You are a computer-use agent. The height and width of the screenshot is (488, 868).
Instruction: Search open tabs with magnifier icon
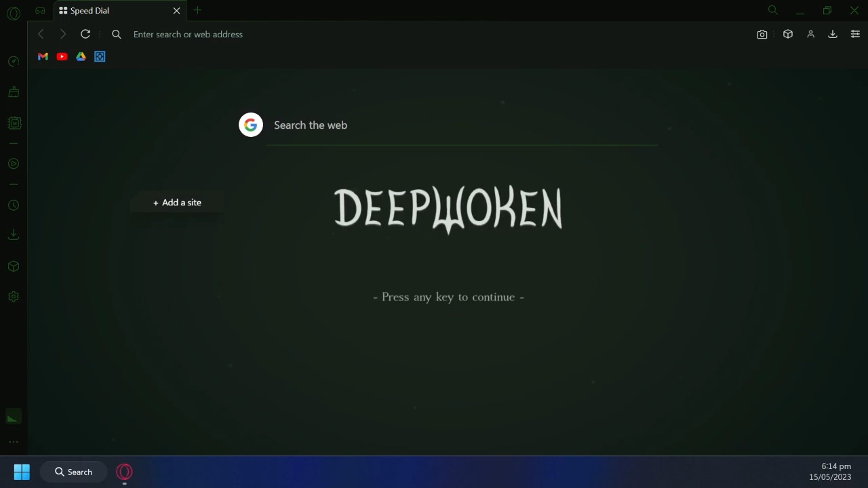click(772, 10)
